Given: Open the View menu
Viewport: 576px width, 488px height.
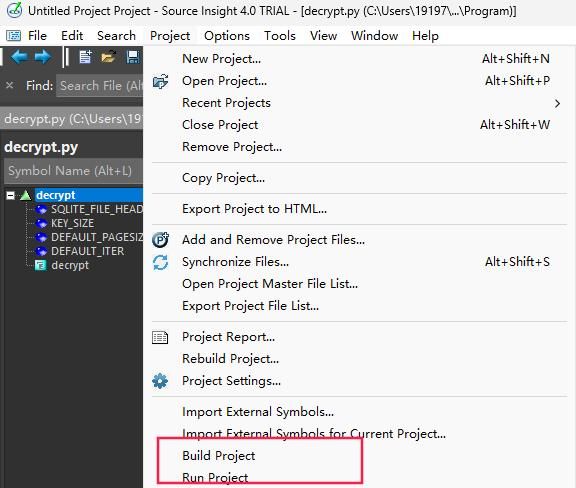Looking at the screenshot, I should (x=323, y=36).
